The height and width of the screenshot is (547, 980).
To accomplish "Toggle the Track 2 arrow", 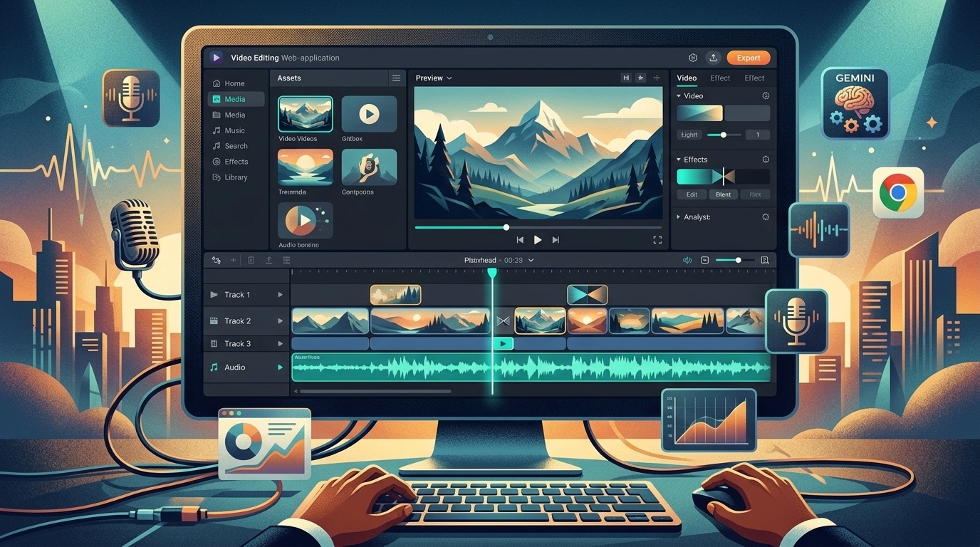I will tap(281, 321).
